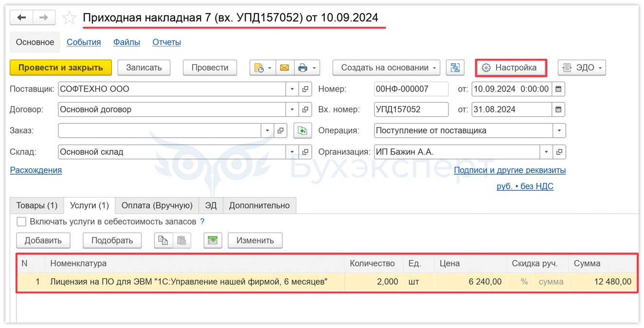
Task: Open the Договор record with its open icon
Action: click(x=305, y=109)
